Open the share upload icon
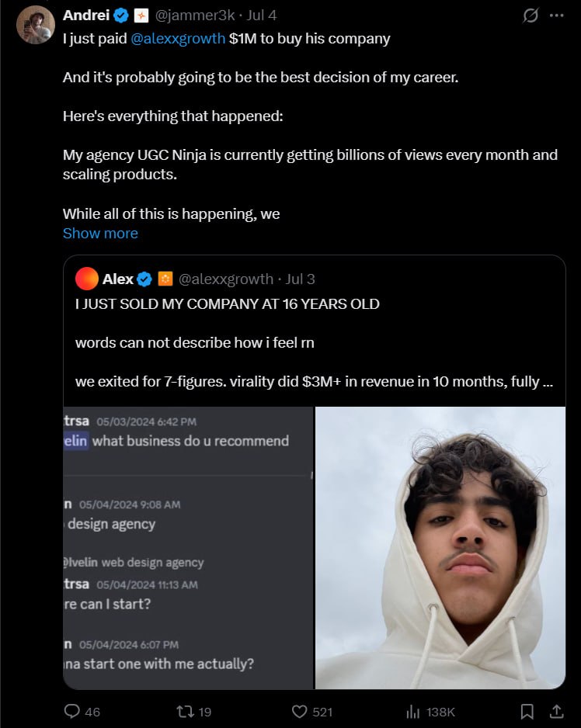581x728 pixels. pos(556,711)
